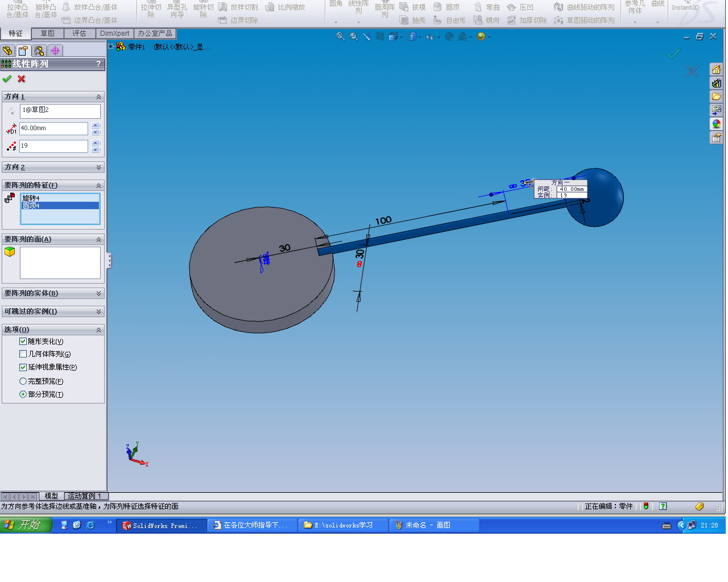Click the instance count field showing 19
This screenshot has height=582, width=728.
click(53, 146)
